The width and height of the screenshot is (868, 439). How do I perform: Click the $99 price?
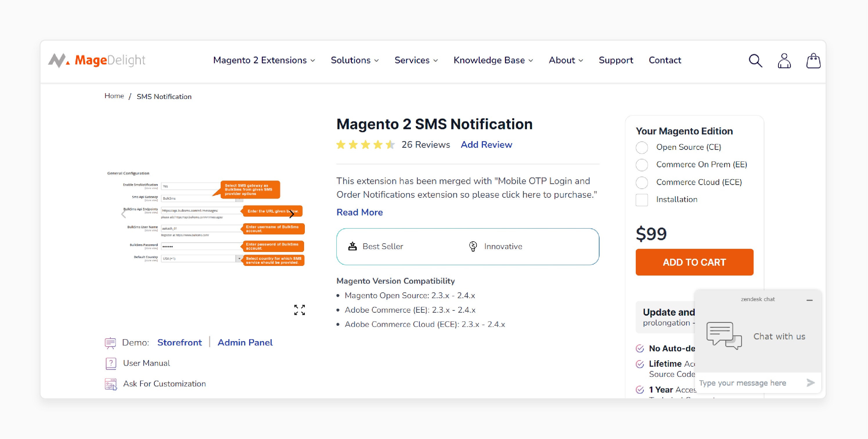pos(651,234)
